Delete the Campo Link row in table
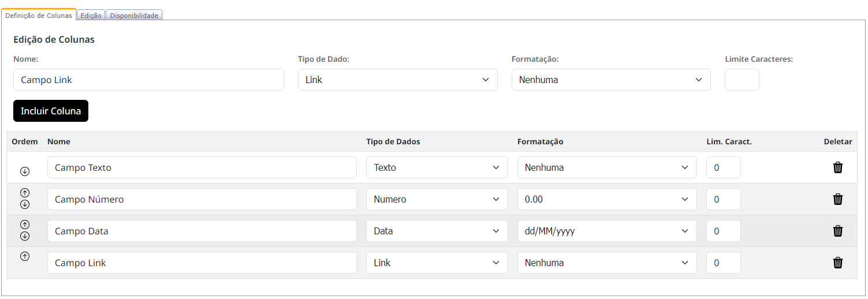Image resolution: width=868 pixels, height=299 pixels. [x=838, y=263]
